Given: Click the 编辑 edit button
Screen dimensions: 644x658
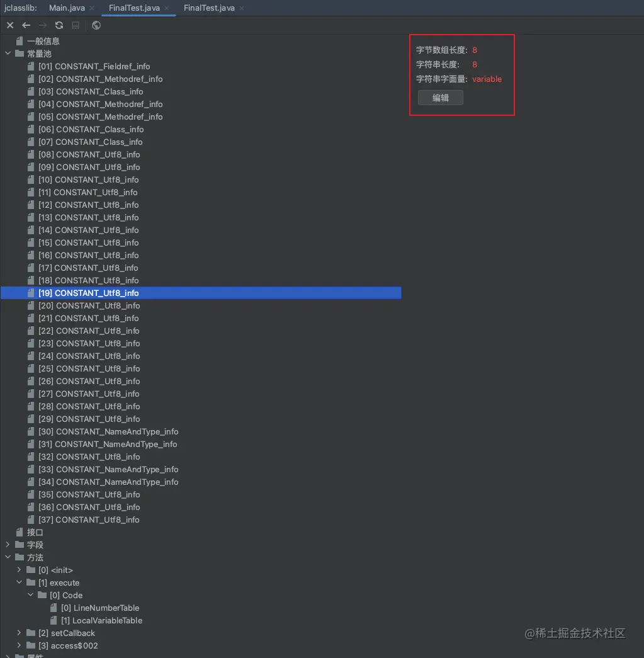Looking at the screenshot, I should pos(441,98).
